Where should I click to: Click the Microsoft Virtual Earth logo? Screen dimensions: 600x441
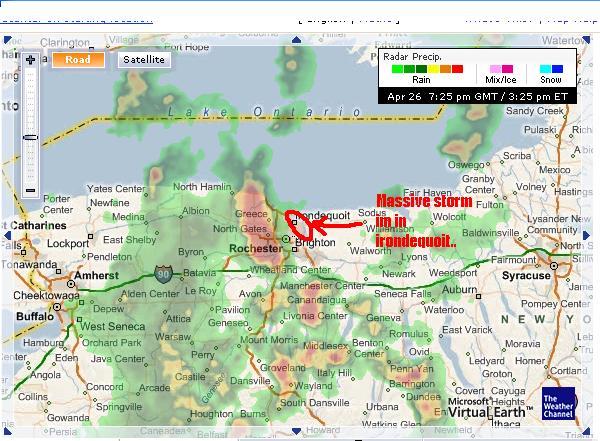click(x=490, y=407)
